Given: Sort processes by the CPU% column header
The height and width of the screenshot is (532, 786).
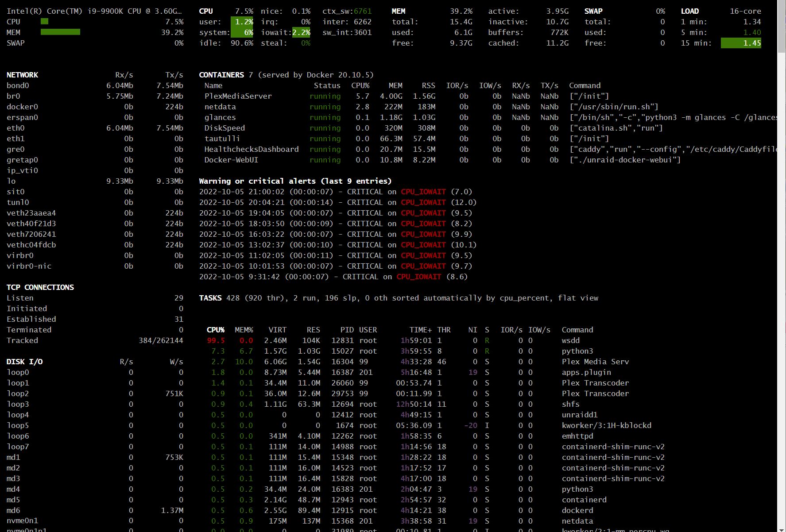Looking at the screenshot, I should 215,330.
